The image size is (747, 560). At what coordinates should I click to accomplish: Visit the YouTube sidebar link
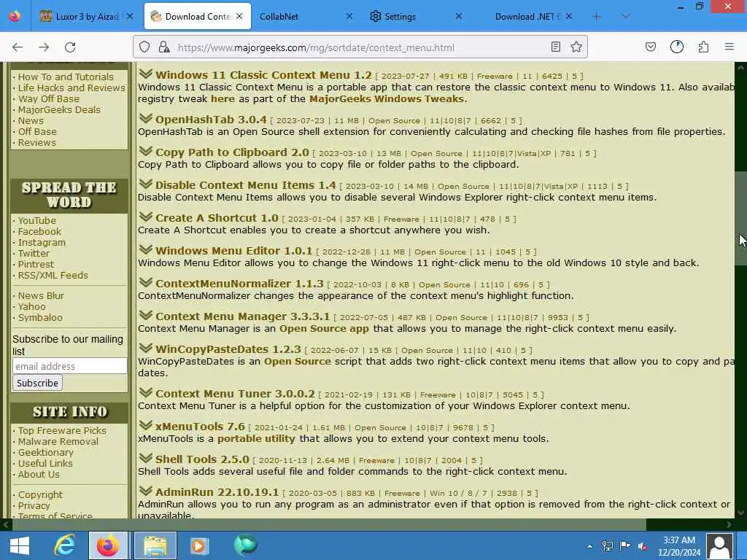pos(37,220)
